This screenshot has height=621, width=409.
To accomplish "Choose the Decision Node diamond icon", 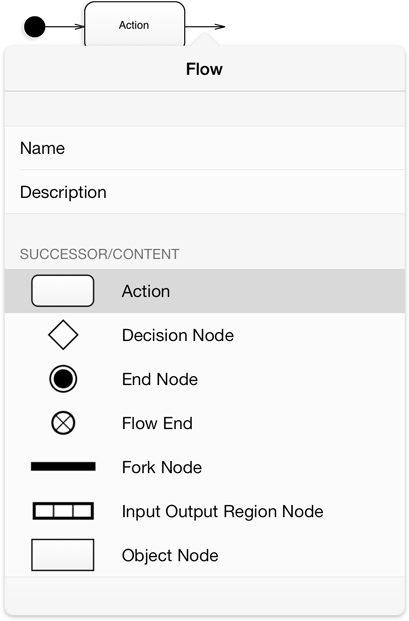I will click(x=63, y=335).
